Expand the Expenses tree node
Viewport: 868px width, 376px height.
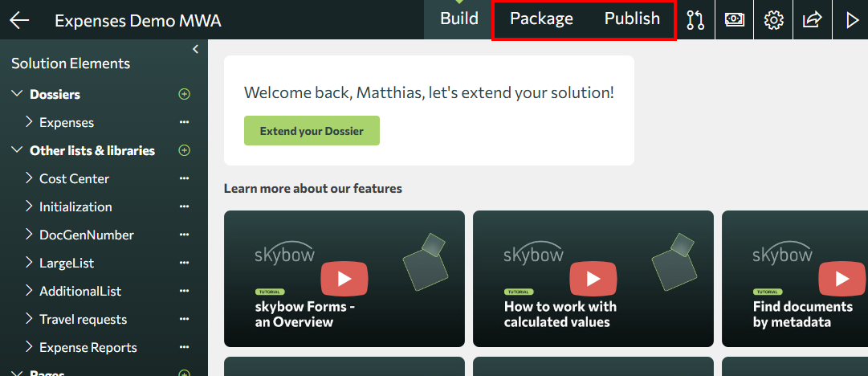pyautogui.click(x=29, y=123)
